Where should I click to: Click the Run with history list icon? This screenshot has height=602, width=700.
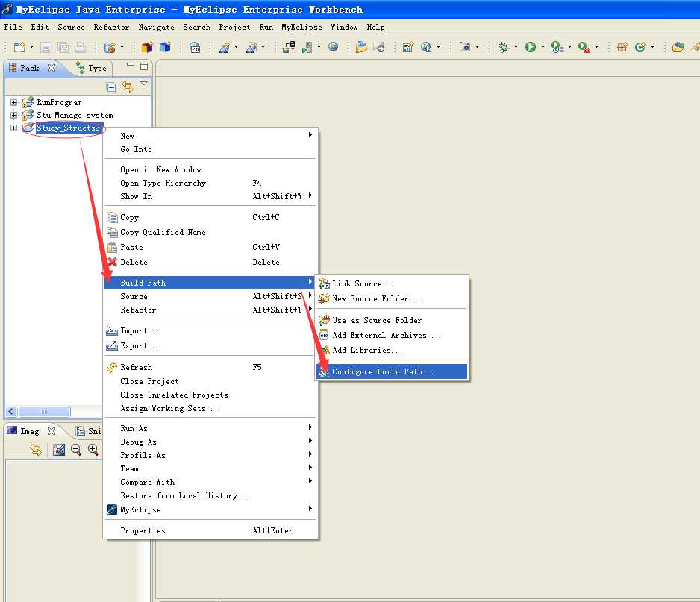(x=557, y=47)
